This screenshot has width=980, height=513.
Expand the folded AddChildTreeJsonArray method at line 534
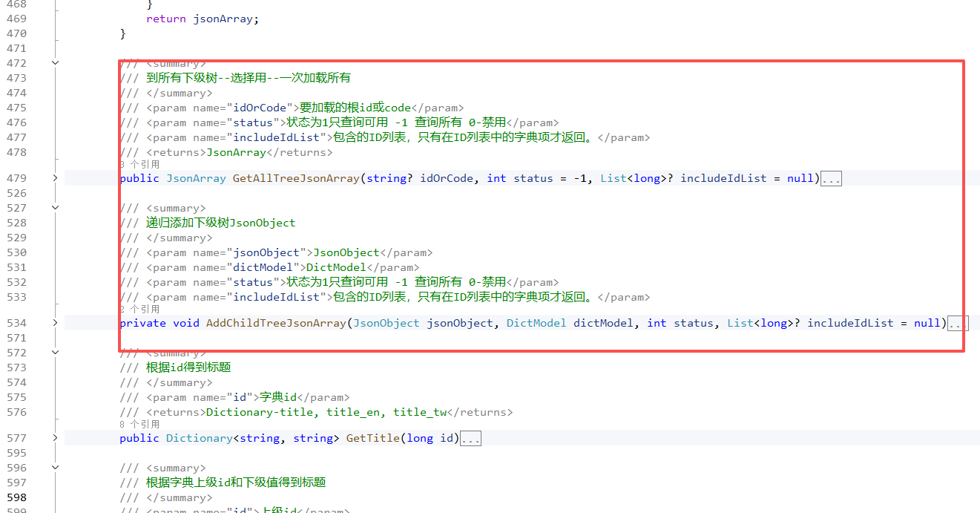pos(55,323)
